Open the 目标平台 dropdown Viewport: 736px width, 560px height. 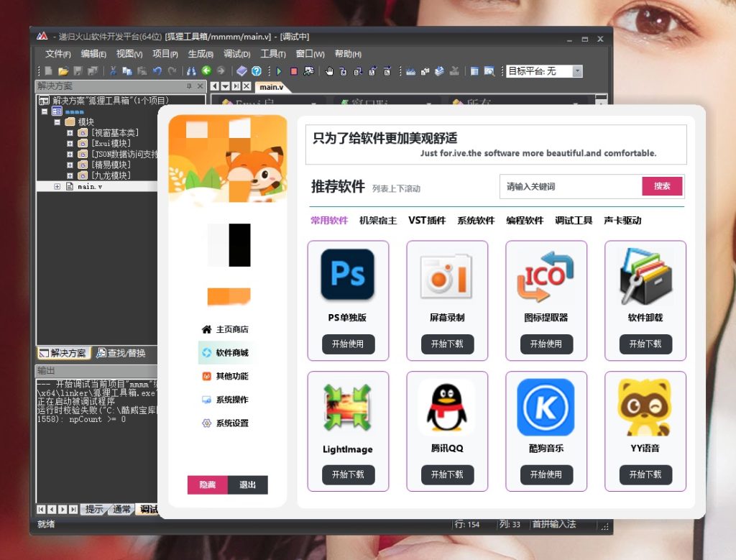click(577, 71)
